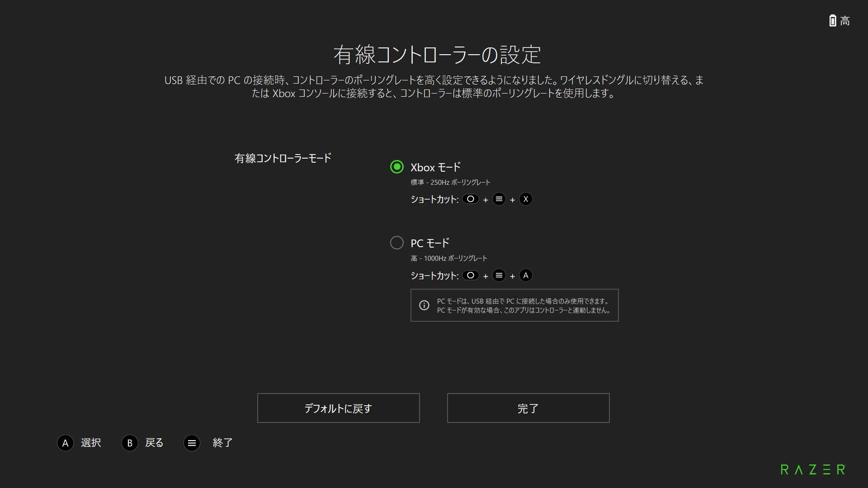Click the menu button icon in the Xbox shortcut
Viewport: 868px width, 488px height.
pos(499,199)
